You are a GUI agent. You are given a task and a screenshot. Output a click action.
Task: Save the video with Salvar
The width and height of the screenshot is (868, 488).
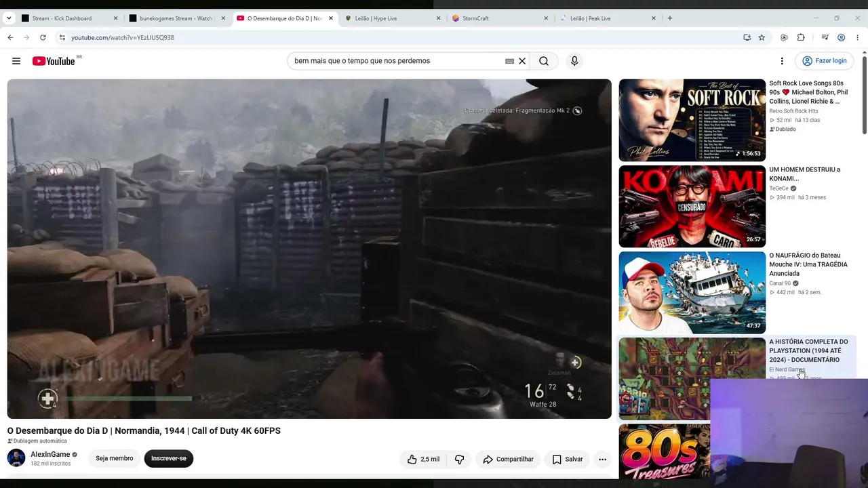(x=567, y=459)
